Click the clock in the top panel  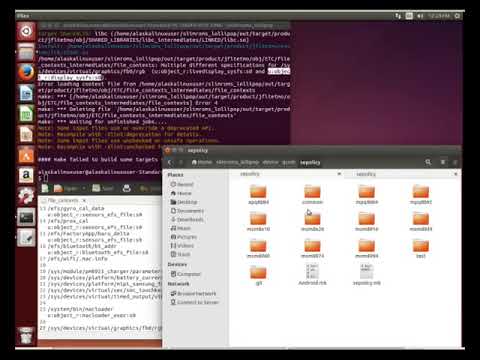(x=438, y=16)
